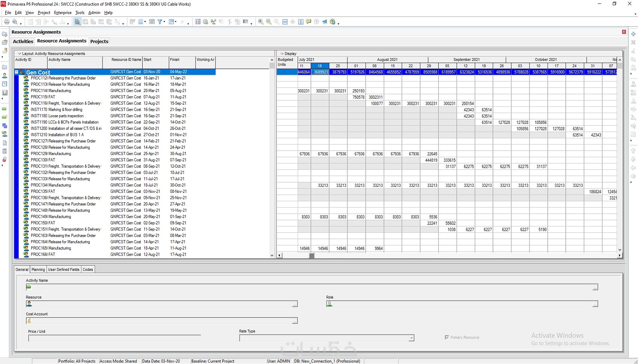638x364 pixels.
Task: Click the Columns icon in toolbar
Action: coord(141,22)
